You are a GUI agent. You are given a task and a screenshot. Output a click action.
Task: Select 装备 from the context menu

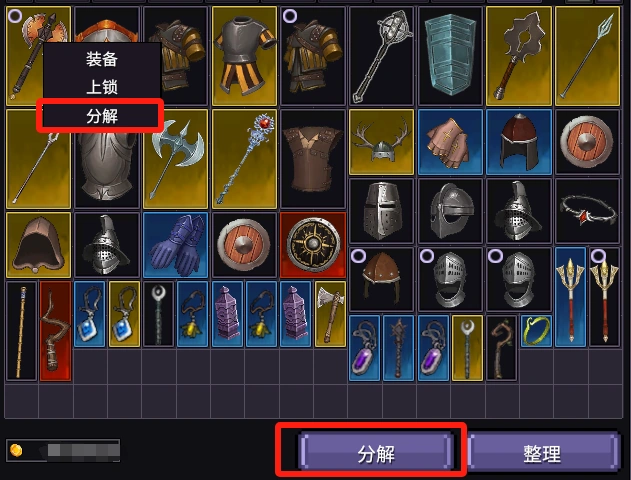pyautogui.click(x=102, y=59)
